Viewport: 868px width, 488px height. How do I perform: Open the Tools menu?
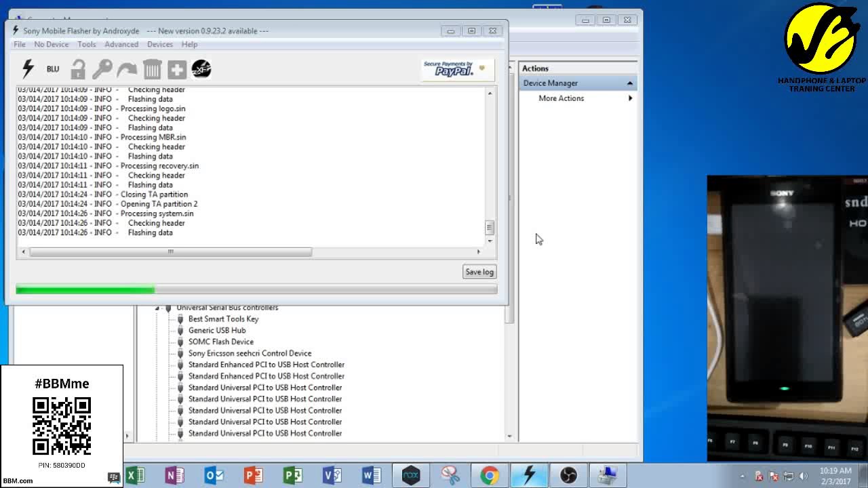pyautogui.click(x=87, y=44)
